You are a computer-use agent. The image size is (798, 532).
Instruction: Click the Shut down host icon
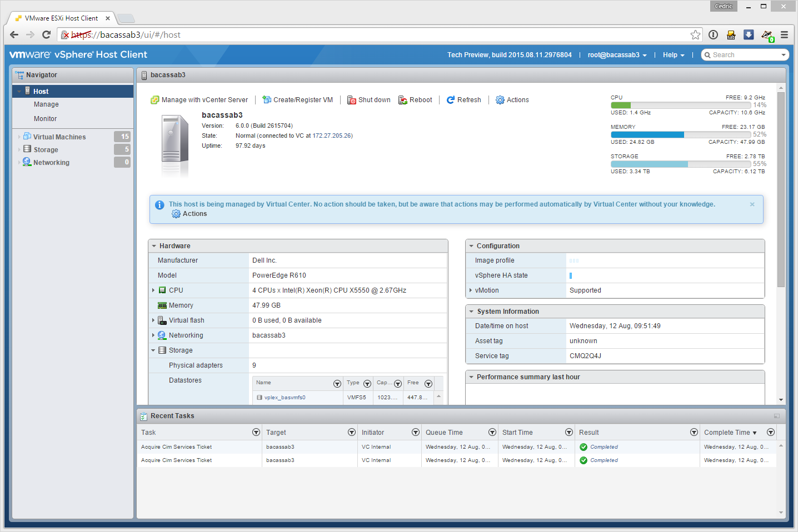[x=352, y=100]
